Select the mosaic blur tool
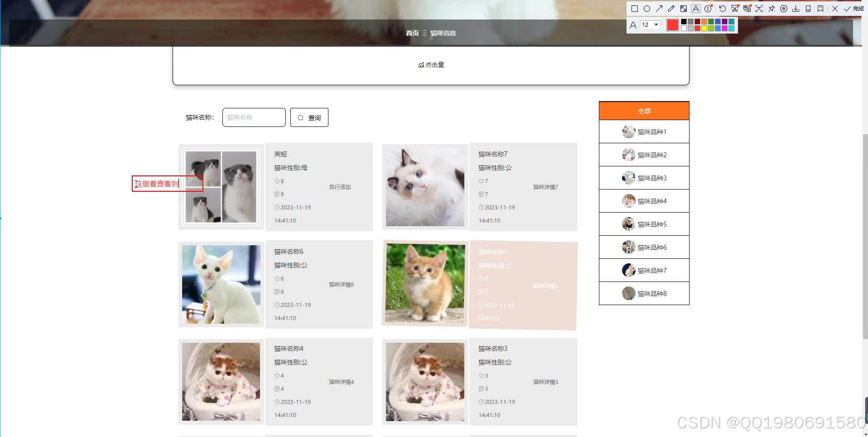Screen dimensions: 868x437 click(x=685, y=8)
